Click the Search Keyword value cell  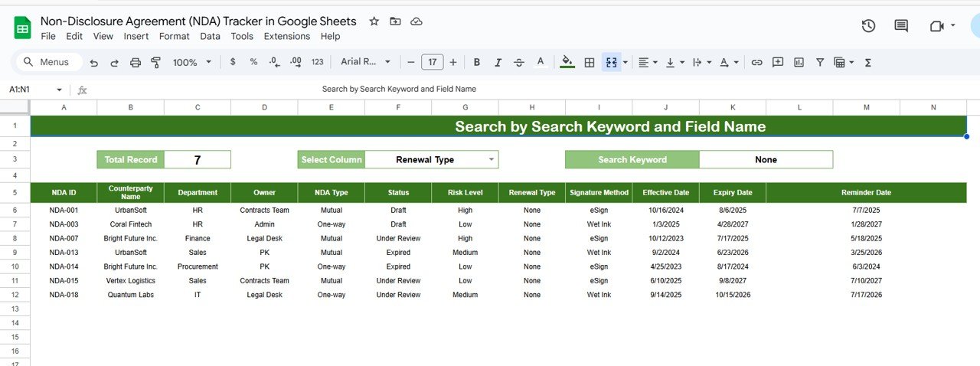pyautogui.click(x=766, y=159)
